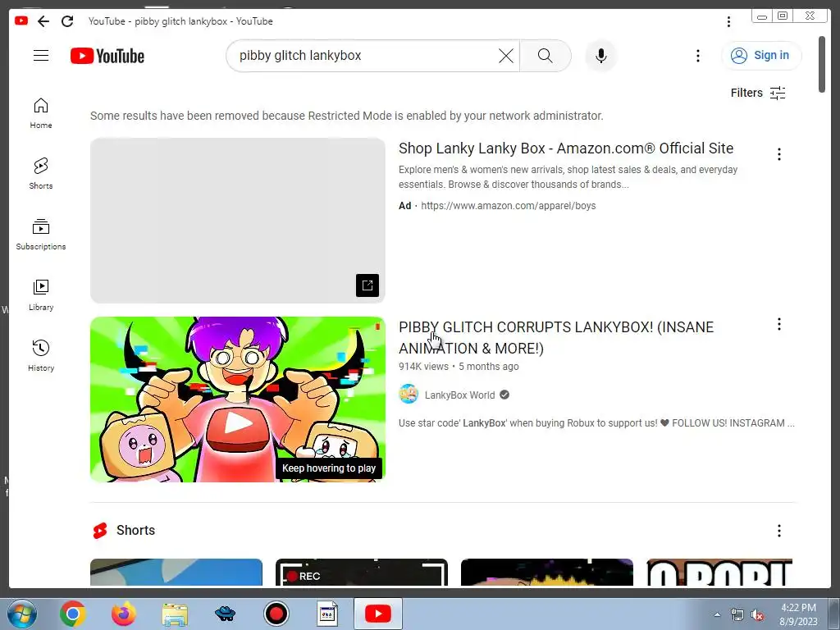The width and height of the screenshot is (840, 630).
Task: Open the LankyBox World channel name
Action: point(459,395)
